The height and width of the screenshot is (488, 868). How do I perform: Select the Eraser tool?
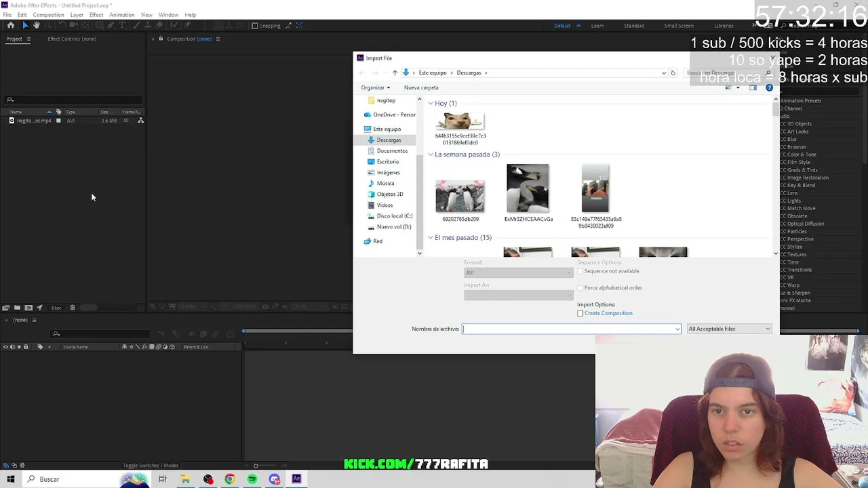coord(159,26)
